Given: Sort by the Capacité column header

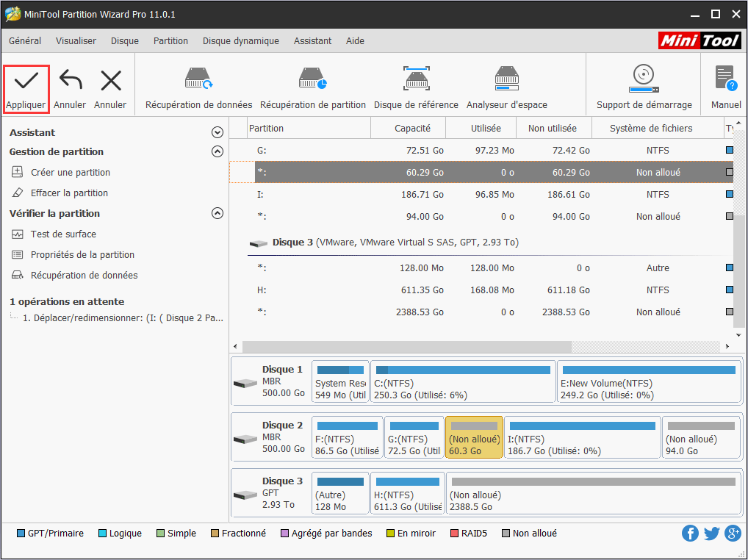Looking at the screenshot, I should point(409,129).
